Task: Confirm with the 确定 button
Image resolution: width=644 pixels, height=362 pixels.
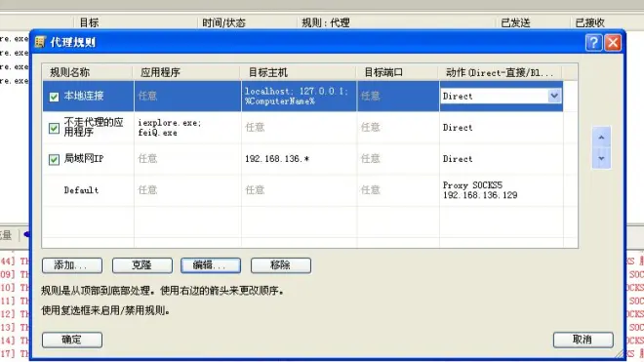Action: click(x=72, y=340)
